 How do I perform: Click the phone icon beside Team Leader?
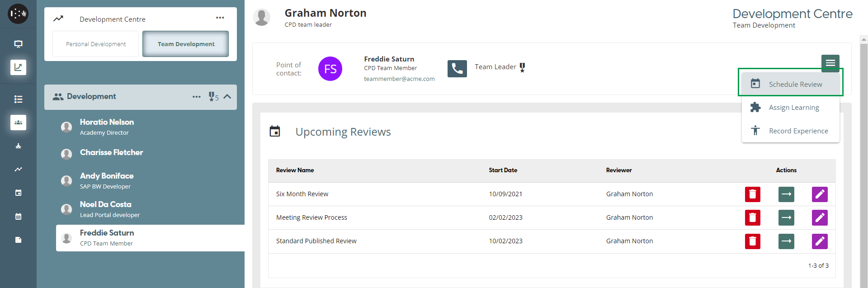point(457,69)
